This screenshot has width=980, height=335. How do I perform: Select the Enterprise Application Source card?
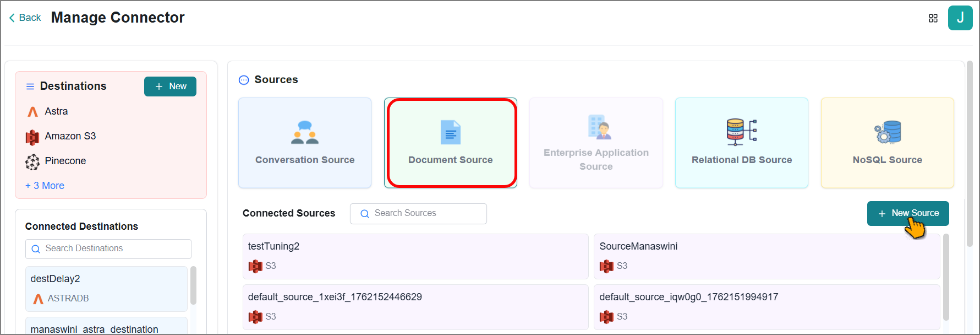pos(596,143)
